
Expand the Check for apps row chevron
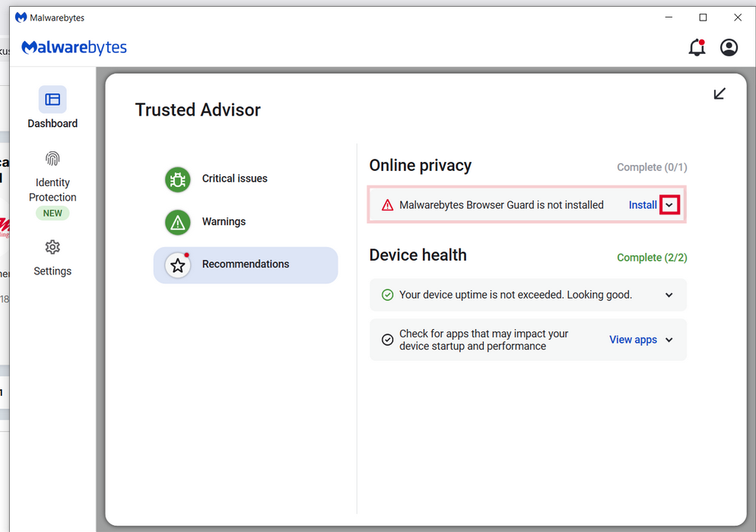tap(669, 340)
